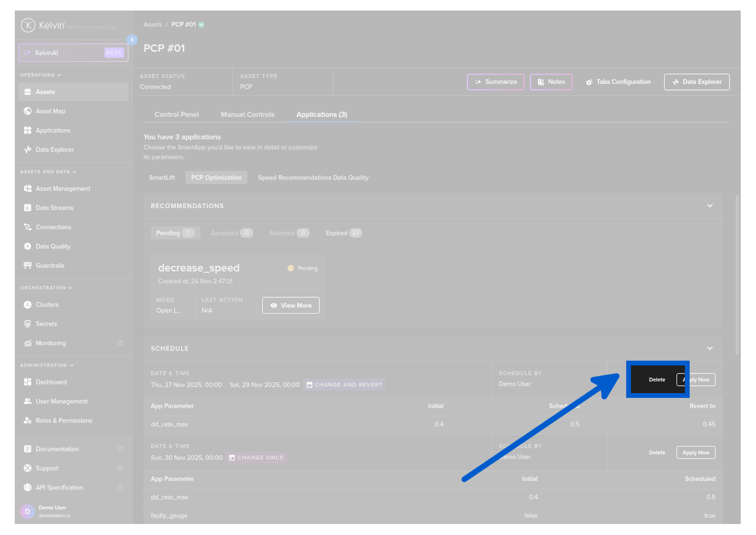Delete the first scheduled change
Viewport: 756px width, 535px height.
click(x=657, y=380)
